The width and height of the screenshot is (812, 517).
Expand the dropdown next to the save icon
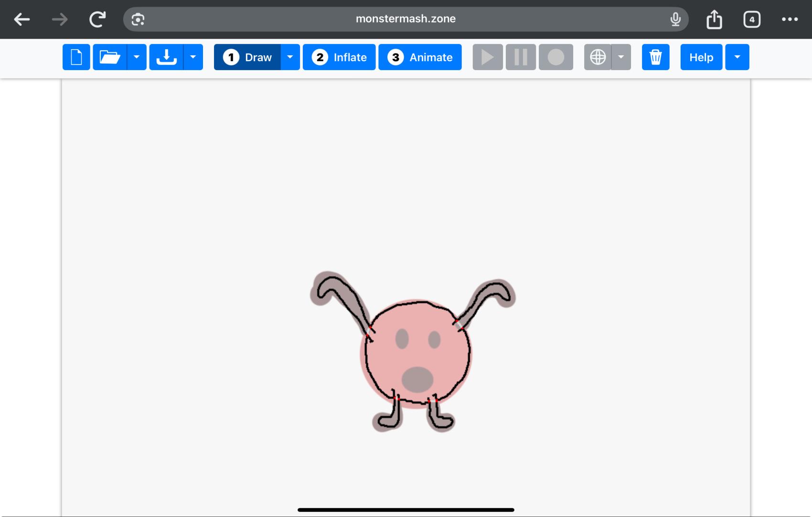coord(193,57)
